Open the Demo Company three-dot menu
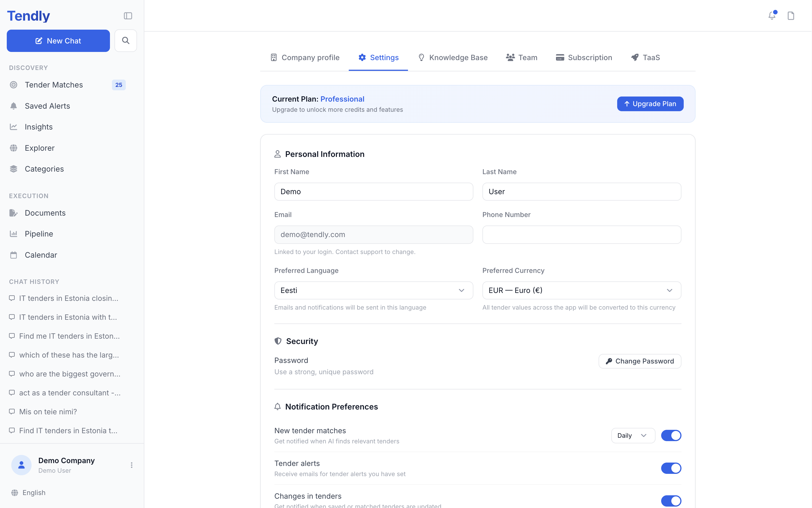This screenshot has height=508, width=812. [x=132, y=465]
